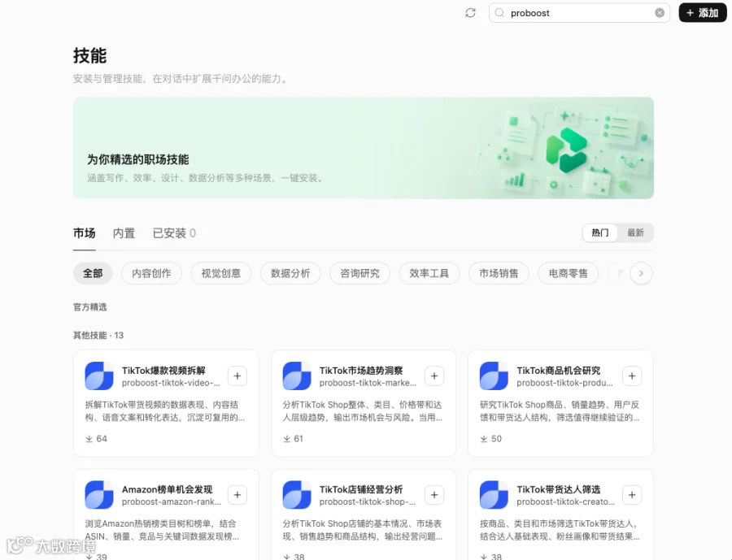The image size is (732, 560).
Task: Click the TikTok市场趋势洞察 skill logo
Action: pyautogui.click(x=296, y=376)
